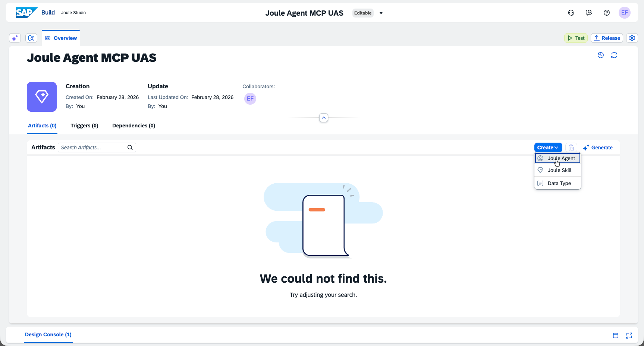The width and height of the screenshot is (644, 346).
Task: Click the Test button
Action: [576, 38]
